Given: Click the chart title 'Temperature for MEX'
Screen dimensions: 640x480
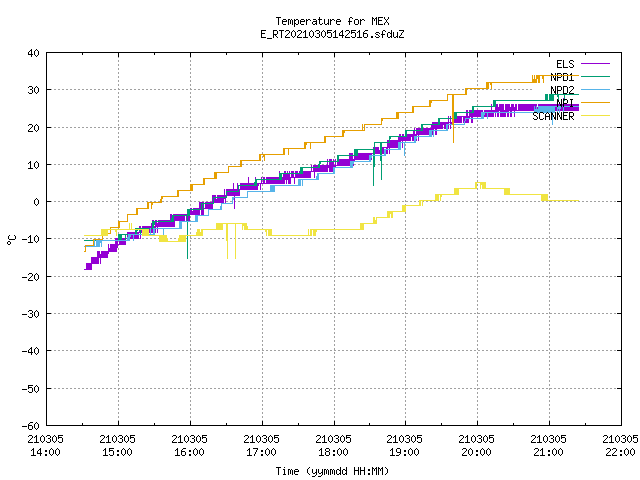Looking at the screenshot, I should click(332, 21).
